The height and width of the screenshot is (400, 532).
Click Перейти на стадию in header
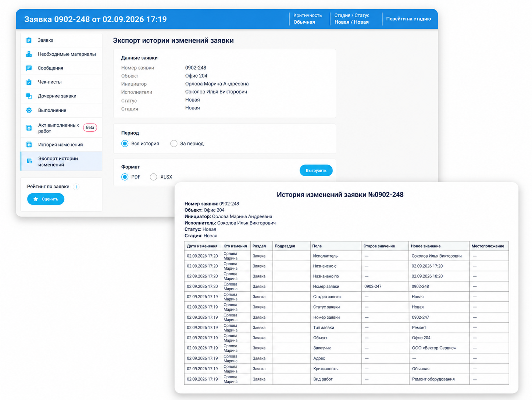click(408, 19)
